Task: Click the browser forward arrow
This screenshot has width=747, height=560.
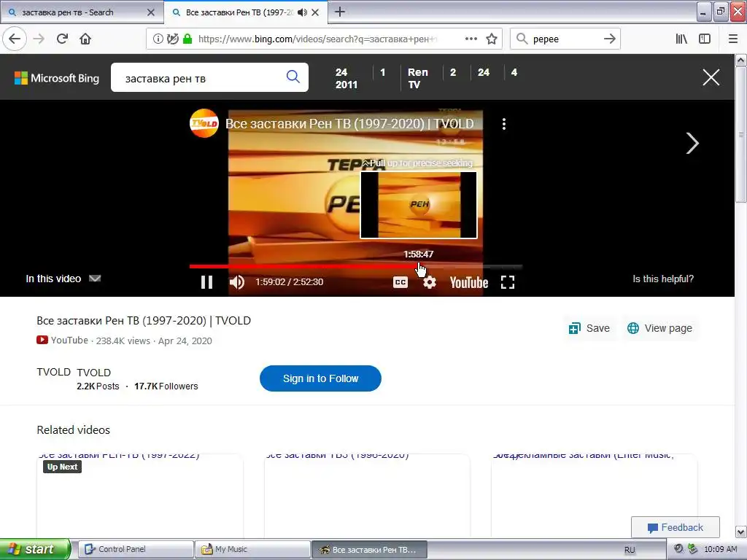Action: [39, 39]
